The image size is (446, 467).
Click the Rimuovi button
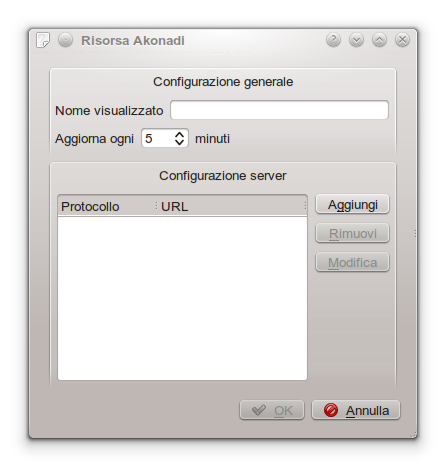(x=352, y=233)
